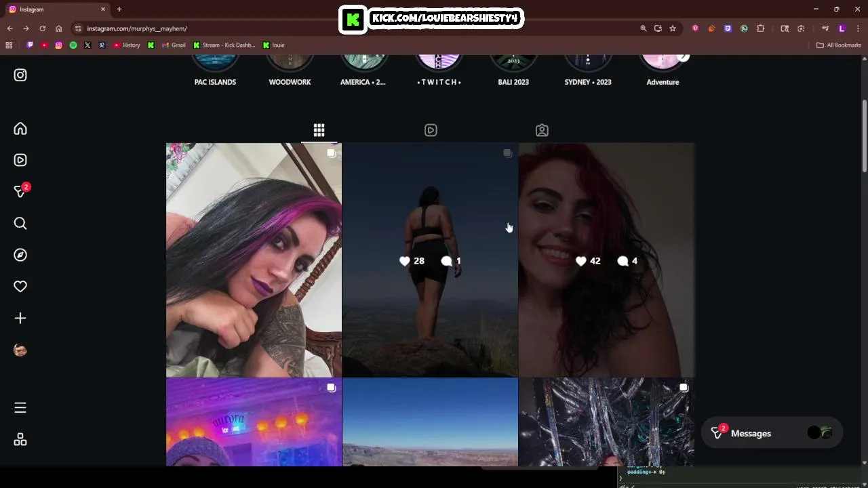The height and width of the screenshot is (488, 868).
Task: Open WOODWORK story highlight
Action: [x=290, y=71]
